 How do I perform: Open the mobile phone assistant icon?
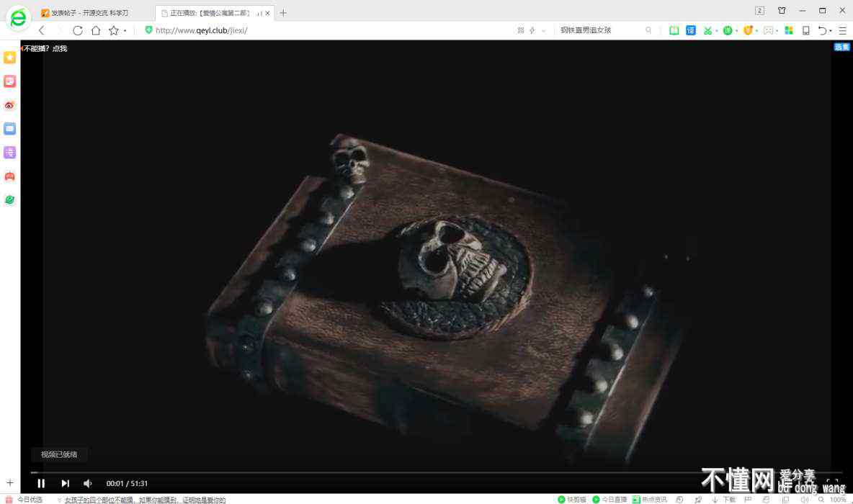click(x=806, y=30)
